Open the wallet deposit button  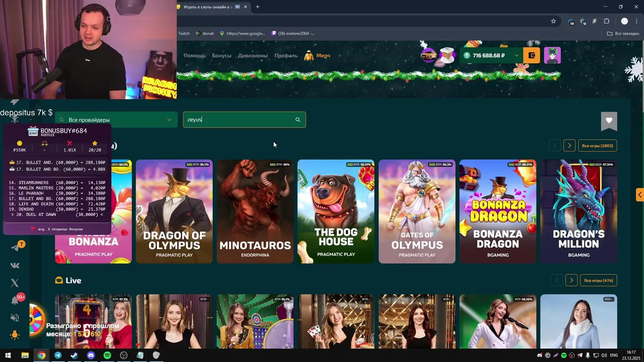pos(532,55)
